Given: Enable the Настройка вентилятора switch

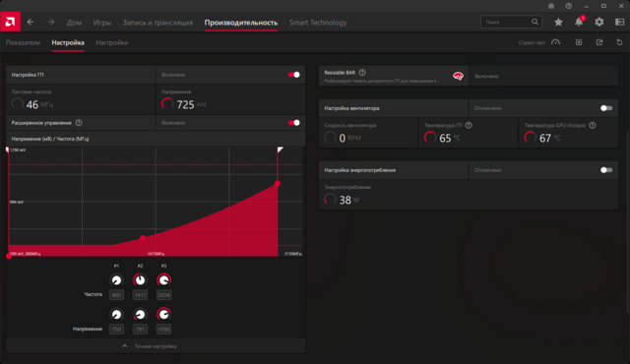Looking at the screenshot, I should tap(606, 108).
